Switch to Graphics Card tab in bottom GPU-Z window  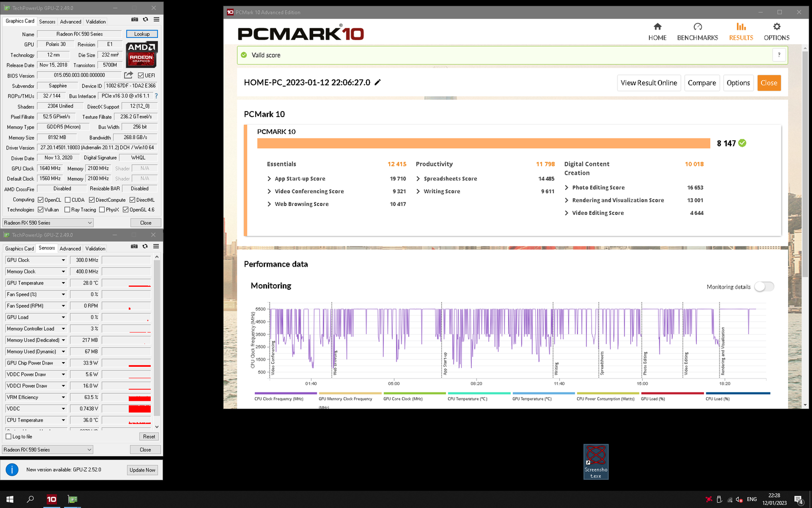(x=19, y=248)
